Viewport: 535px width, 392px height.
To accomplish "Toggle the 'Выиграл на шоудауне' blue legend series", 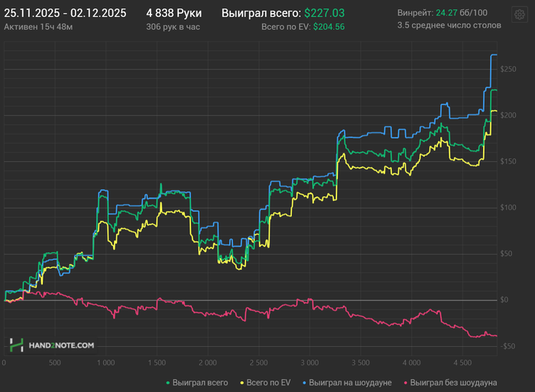I will tap(347, 383).
